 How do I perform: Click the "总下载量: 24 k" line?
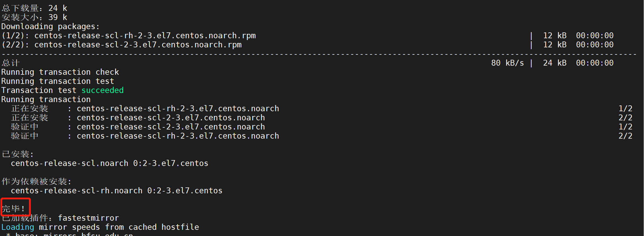(x=34, y=8)
